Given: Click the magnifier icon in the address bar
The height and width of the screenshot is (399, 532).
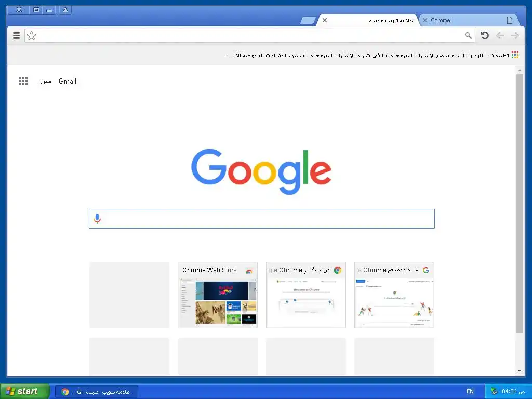Looking at the screenshot, I should click(468, 36).
